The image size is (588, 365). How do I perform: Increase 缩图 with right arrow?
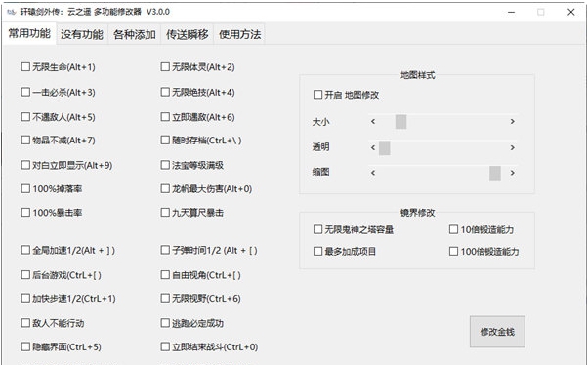coord(512,173)
